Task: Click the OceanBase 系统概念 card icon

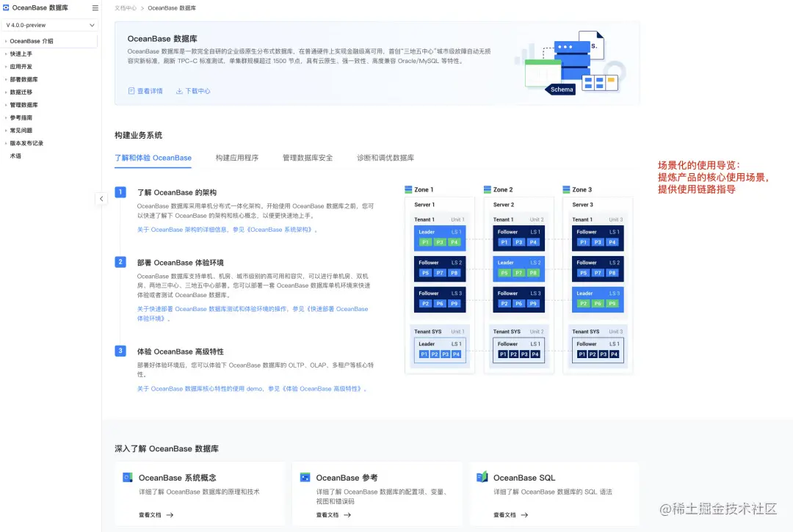Action: tap(128, 478)
